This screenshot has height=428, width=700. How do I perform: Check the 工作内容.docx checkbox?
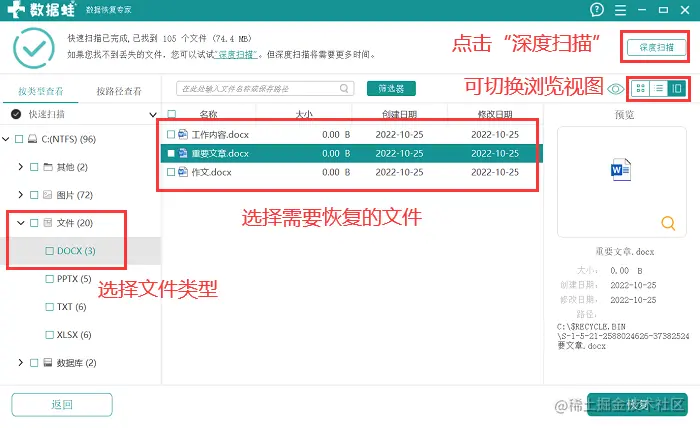click(171, 134)
